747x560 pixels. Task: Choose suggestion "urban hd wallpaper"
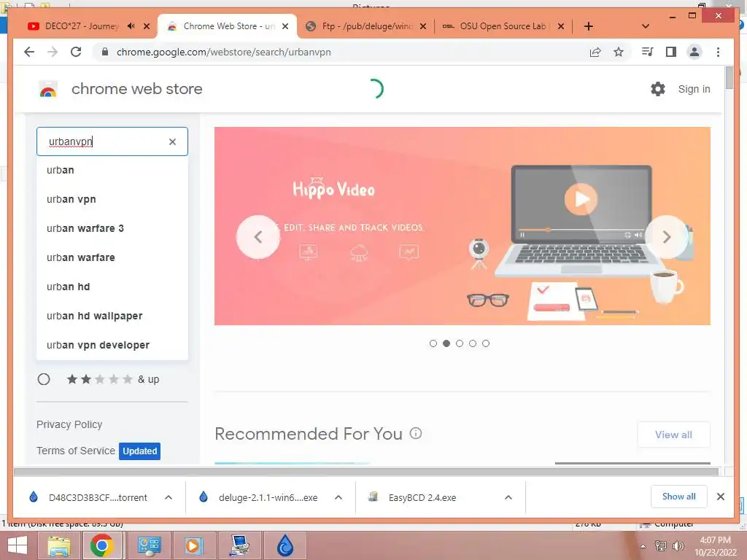pyautogui.click(x=112, y=316)
